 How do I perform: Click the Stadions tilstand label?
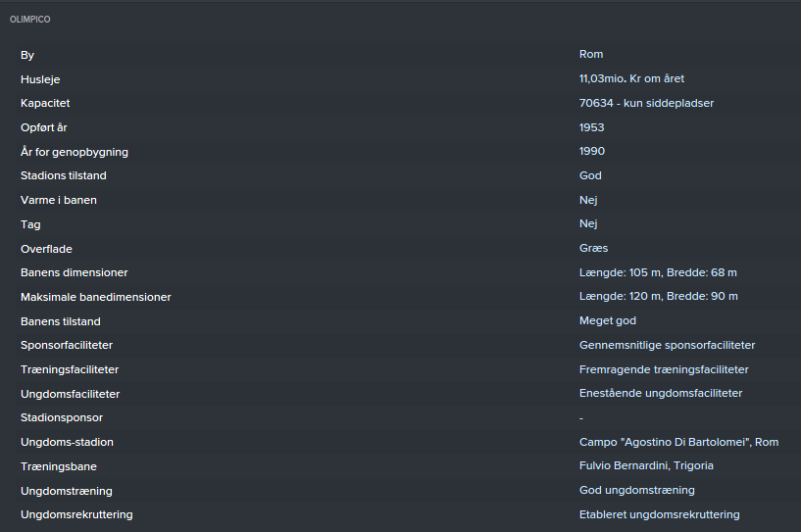click(64, 175)
